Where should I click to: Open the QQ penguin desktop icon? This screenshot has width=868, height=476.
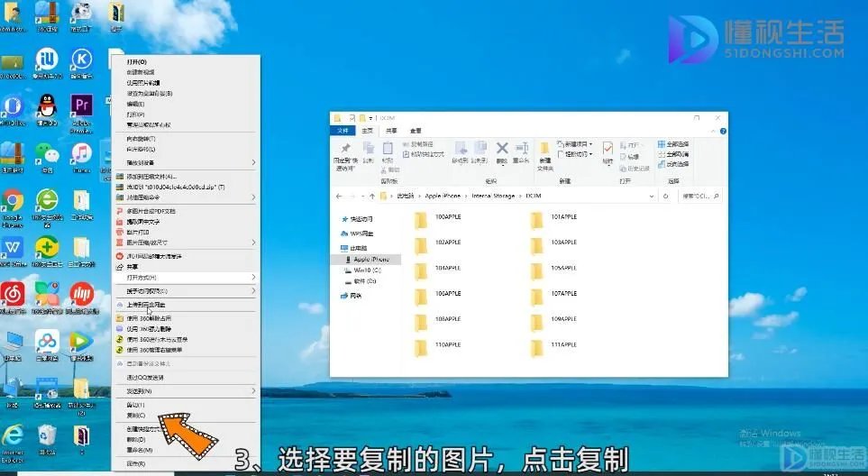click(x=47, y=109)
